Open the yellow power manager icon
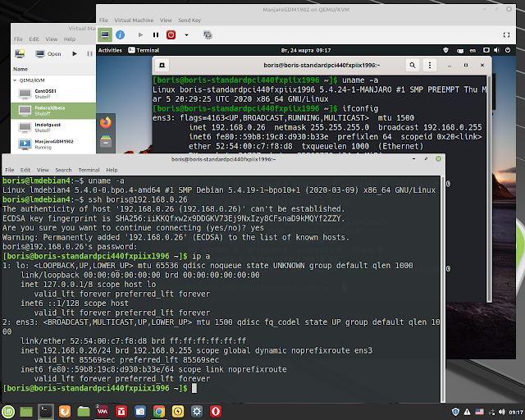This screenshot has width=525, height=420. (x=178, y=412)
